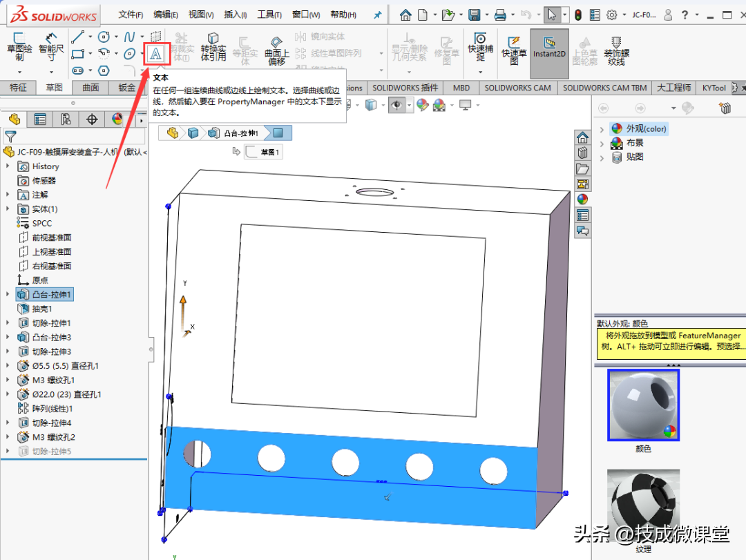Select the 颜色 appearance thumbnail
Viewport: 746px width, 560px height.
coord(643,405)
